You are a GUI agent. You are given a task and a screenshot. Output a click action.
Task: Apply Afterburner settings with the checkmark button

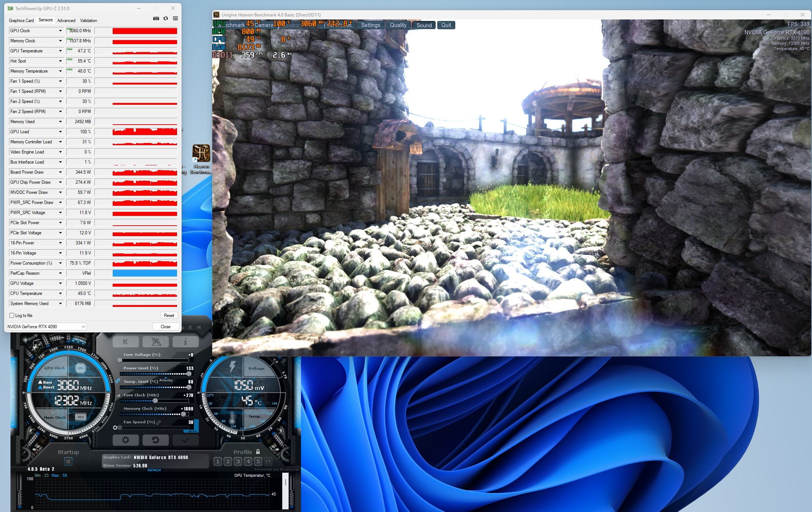click(x=185, y=440)
